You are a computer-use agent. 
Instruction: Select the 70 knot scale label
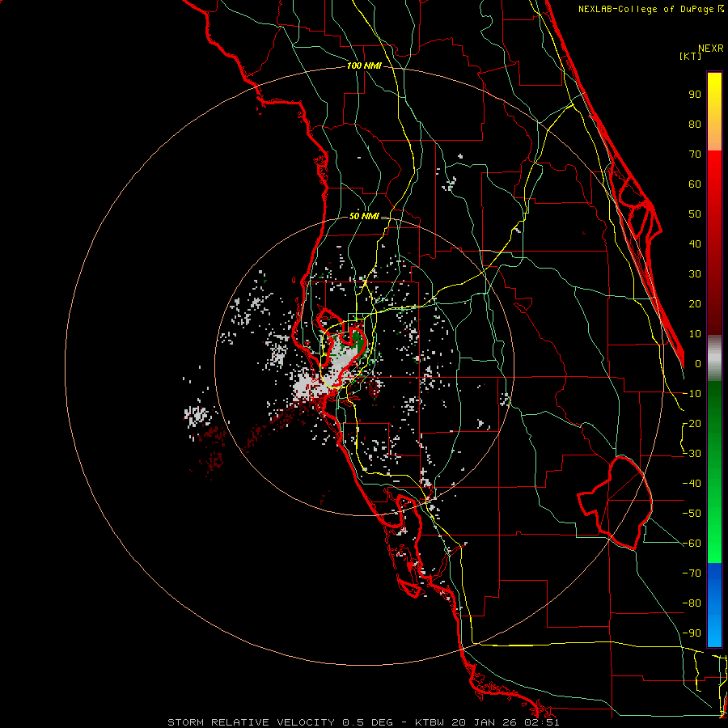pos(695,154)
